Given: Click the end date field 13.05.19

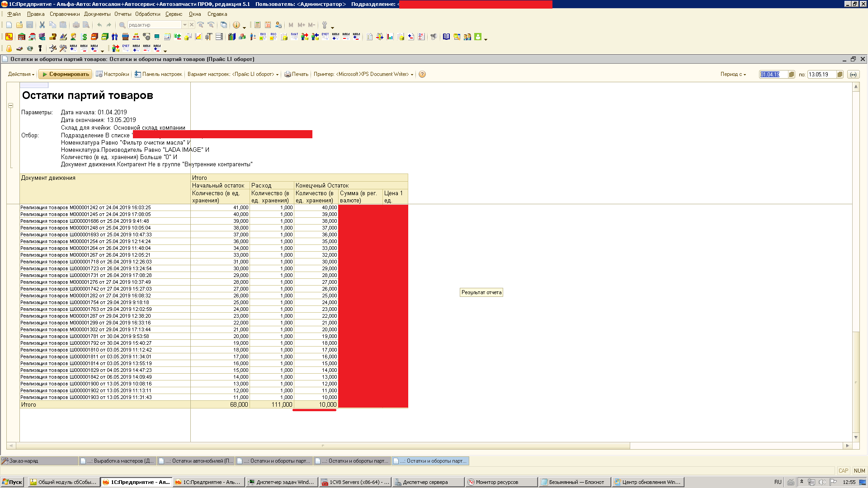Looking at the screenshot, I should click(x=821, y=74).
